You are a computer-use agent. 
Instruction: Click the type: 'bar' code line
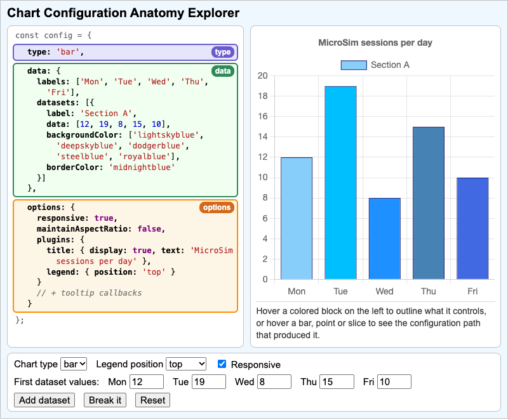pos(56,52)
